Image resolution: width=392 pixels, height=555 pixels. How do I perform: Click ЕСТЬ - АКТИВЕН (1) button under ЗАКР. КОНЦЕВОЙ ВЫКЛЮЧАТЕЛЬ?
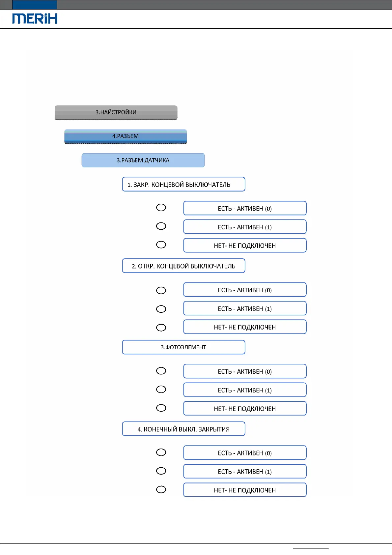point(245,227)
